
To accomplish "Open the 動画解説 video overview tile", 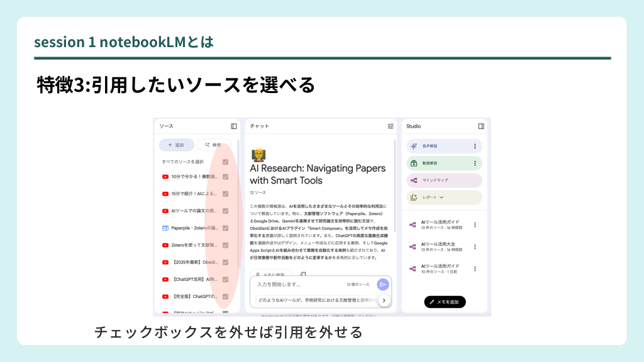I will pos(438,163).
